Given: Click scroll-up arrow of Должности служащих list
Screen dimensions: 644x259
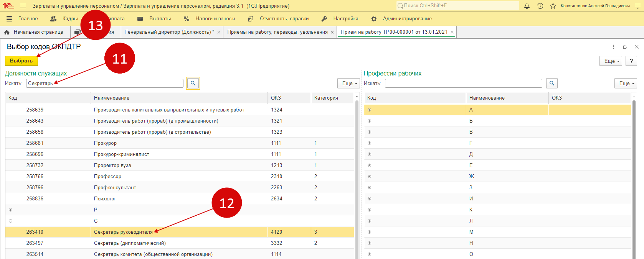Looking at the screenshot, I should [x=357, y=97].
